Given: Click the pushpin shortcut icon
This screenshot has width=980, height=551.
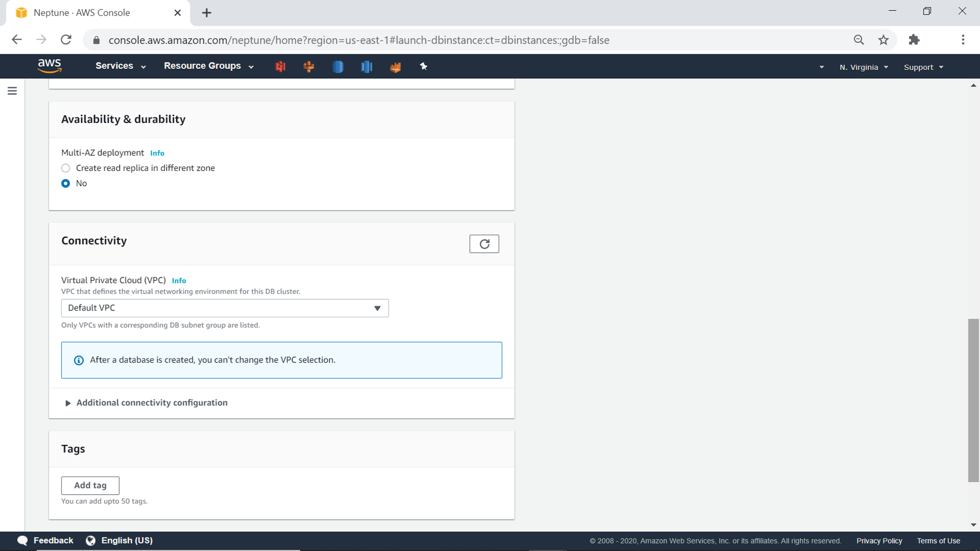Looking at the screenshot, I should coord(424,67).
